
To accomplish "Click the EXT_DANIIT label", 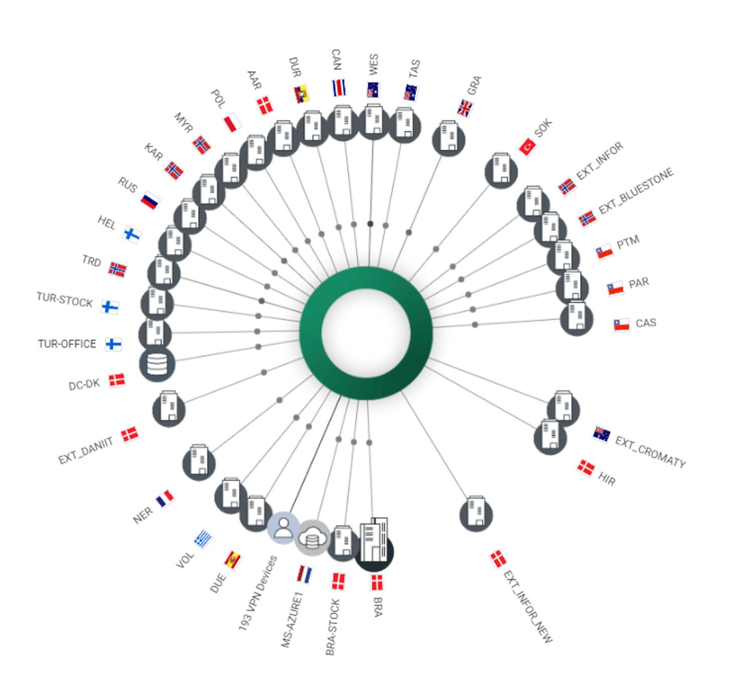I will 85,451.
